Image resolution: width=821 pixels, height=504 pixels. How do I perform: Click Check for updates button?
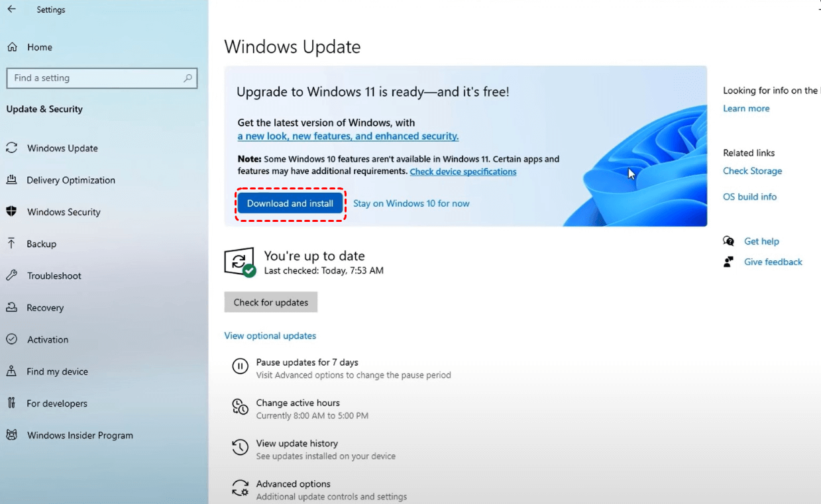(271, 302)
